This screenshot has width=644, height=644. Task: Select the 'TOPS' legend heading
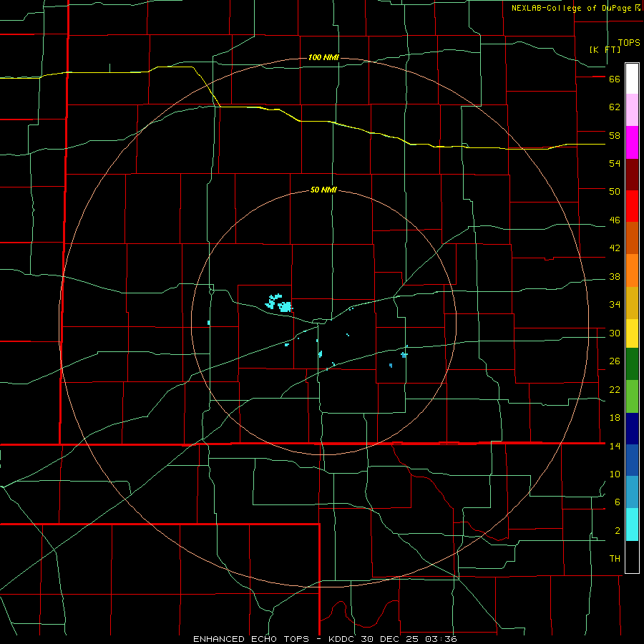click(x=629, y=43)
